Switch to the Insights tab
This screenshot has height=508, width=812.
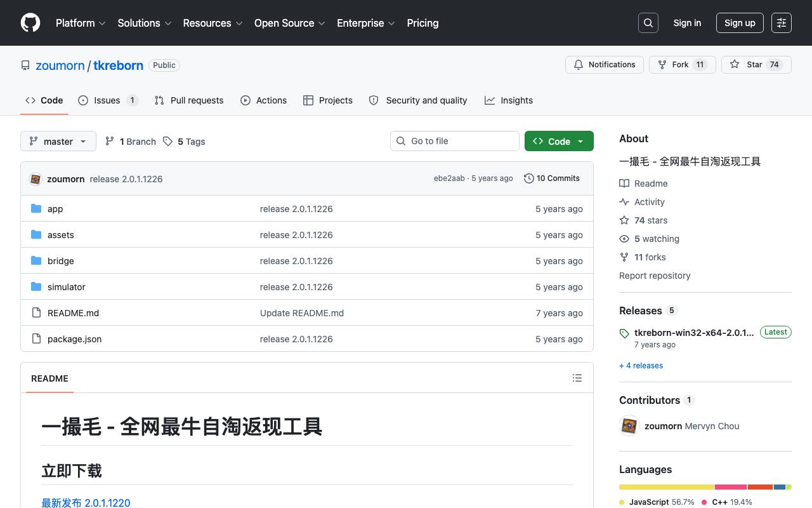click(509, 100)
